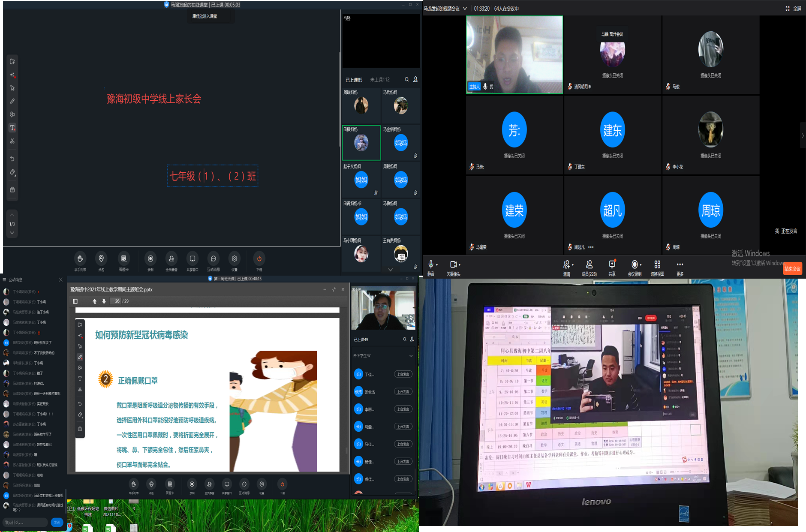806x532 pixels.
Task: Toggle 录制 recording in 马强's classroom toolbar
Action: pyautogui.click(x=150, y=261)
